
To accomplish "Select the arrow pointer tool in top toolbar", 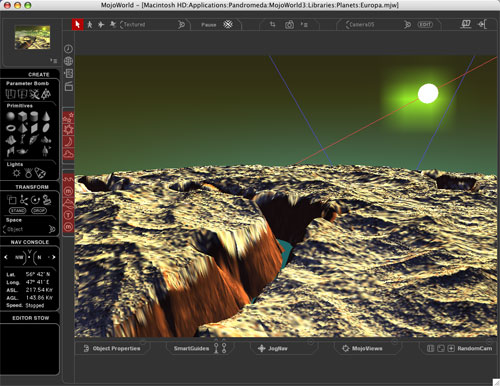I will 78,24.
